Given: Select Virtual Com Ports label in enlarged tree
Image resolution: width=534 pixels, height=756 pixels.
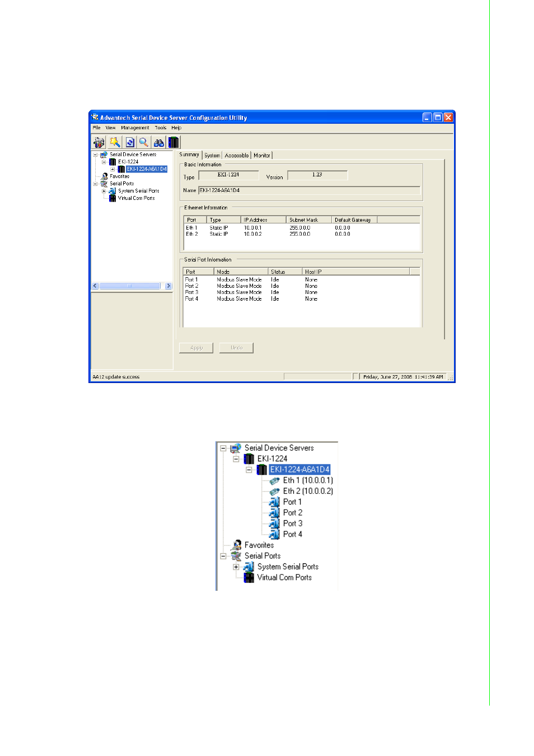Looking at the screenshot, I should pyautogui.click(x=284, y=577).
